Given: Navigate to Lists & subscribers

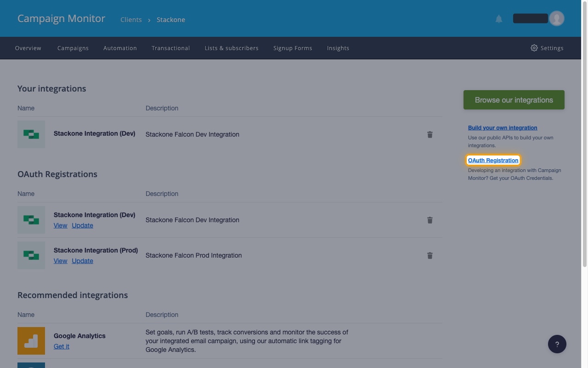Looking at the screenshot, I should (x=232, y=48).
